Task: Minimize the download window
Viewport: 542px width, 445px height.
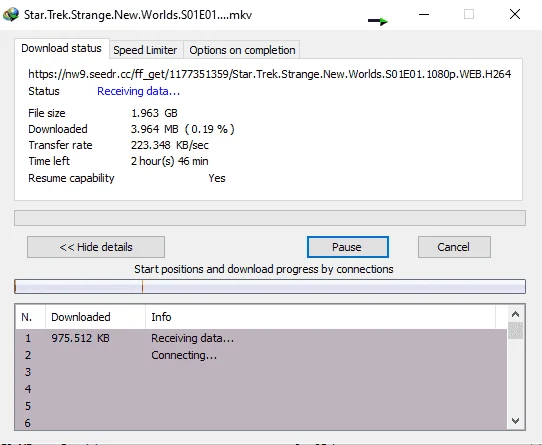Action: click(424, 15)
